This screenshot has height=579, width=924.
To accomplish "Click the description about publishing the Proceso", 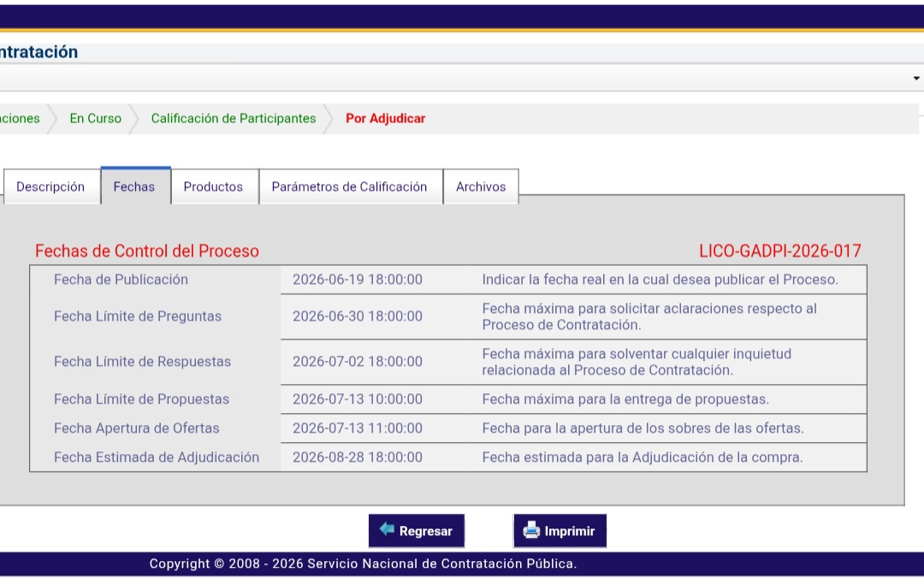I will click(660, 279).
